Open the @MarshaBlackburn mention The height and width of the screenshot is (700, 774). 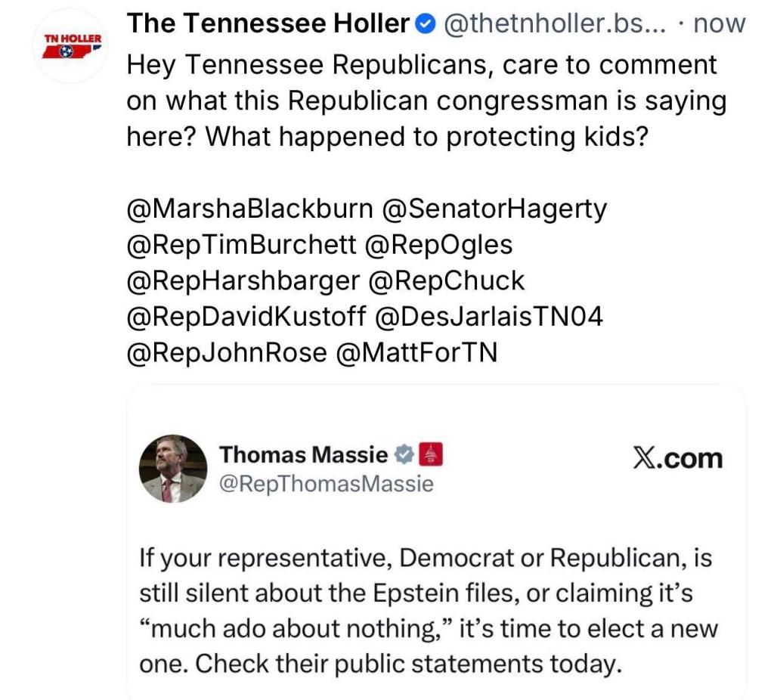[x=250, y=209]
